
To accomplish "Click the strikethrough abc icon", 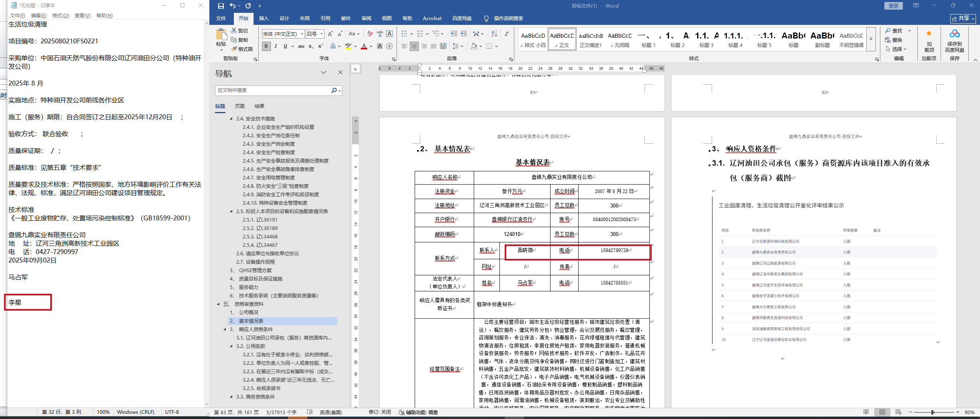I will 301,47.
